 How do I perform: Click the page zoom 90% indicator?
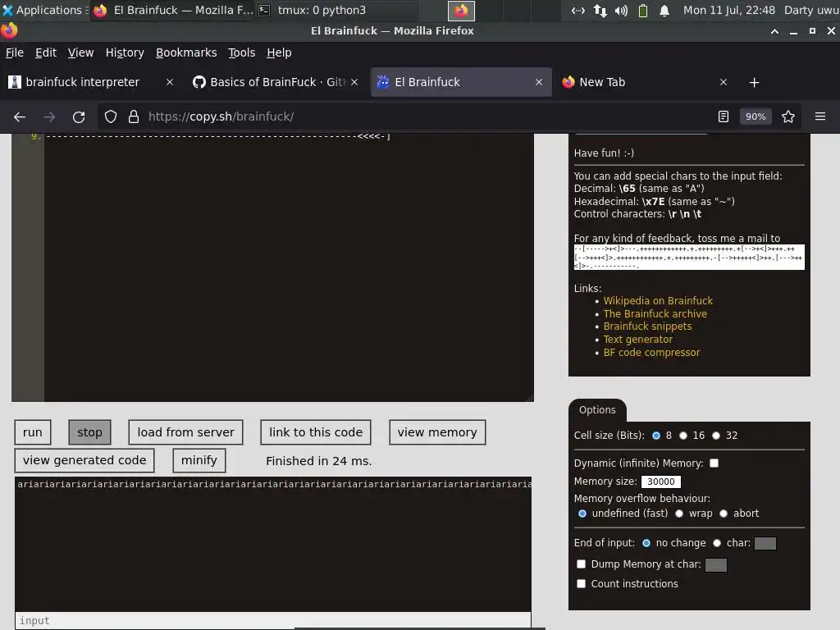pos(756,116)
